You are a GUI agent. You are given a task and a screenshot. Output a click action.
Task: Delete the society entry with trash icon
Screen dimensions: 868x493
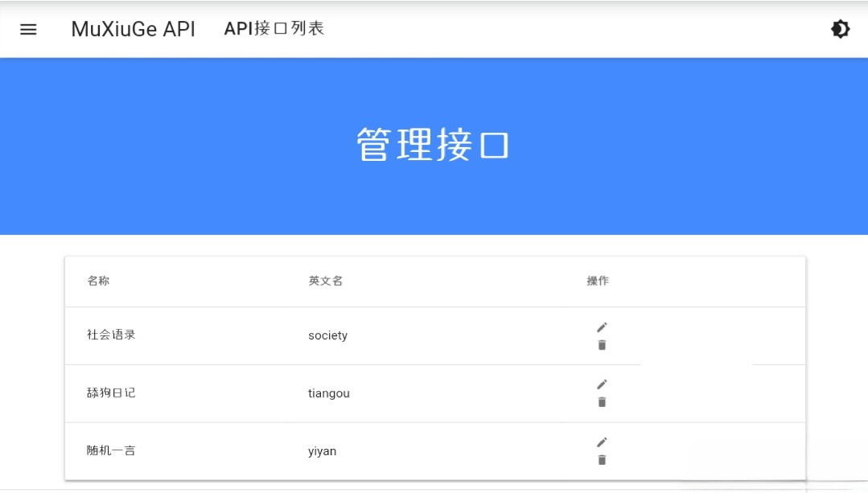click(x=601, y=344)
